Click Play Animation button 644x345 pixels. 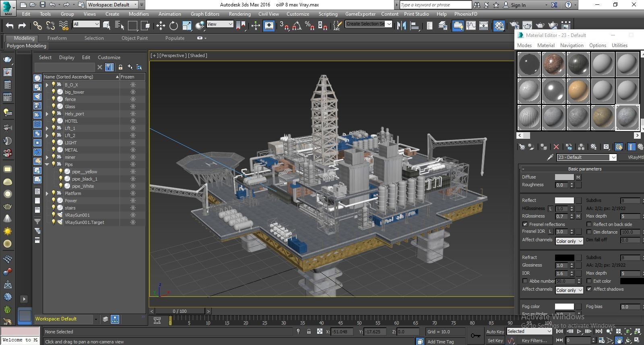(x=579, y=331)
